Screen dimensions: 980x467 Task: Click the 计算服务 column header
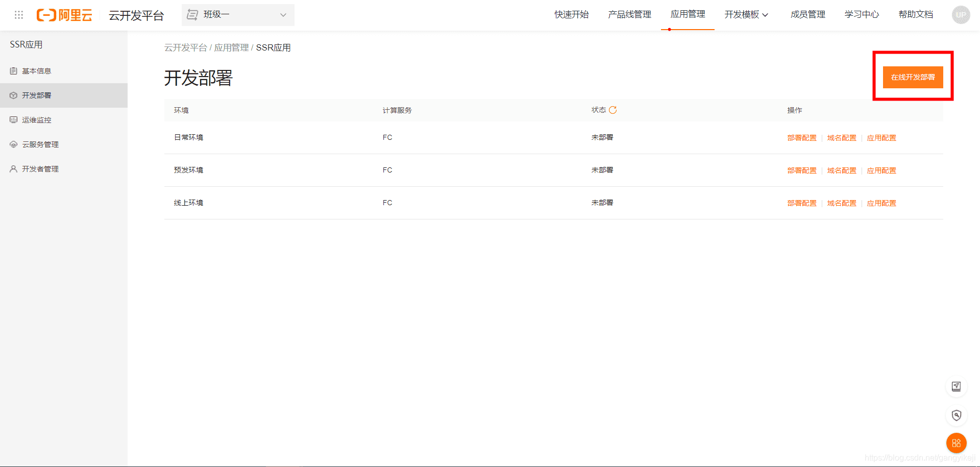pyautogui.click(x=397, y=110)
